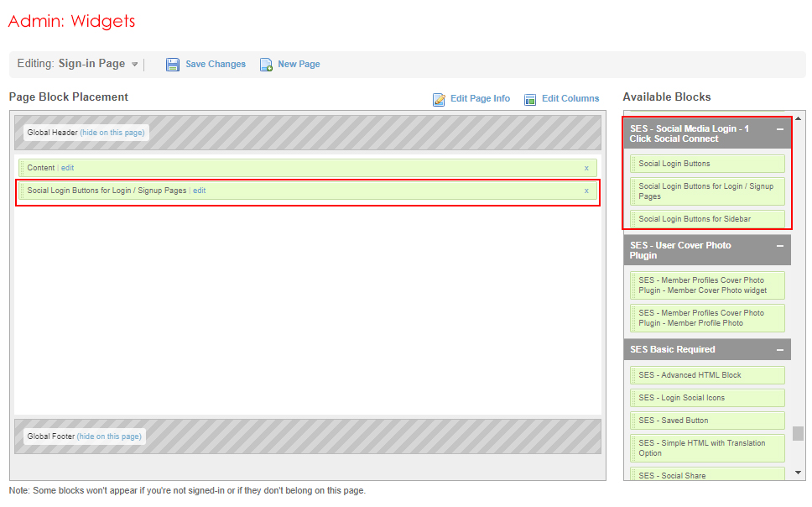Viewport: 812px width, 507px height.
Task: Click the New Page document icon
Action: pos(266,65)
